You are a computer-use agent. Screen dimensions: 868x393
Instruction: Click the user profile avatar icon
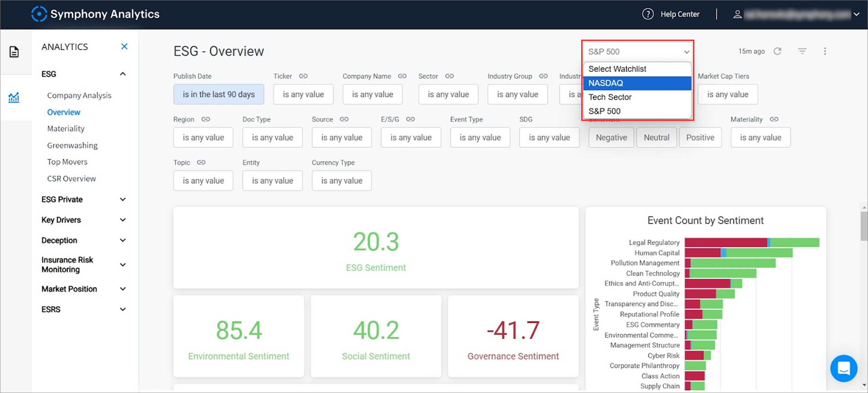coord(737,14)
